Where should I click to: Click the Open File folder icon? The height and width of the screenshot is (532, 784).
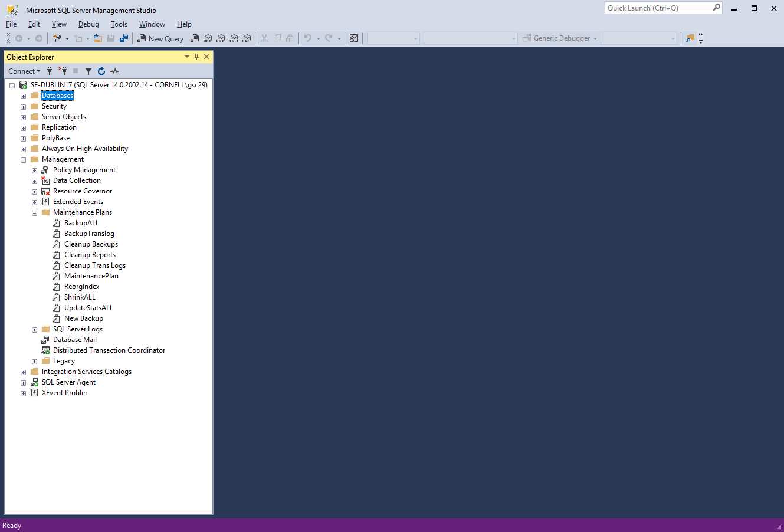tap(97, 38)
